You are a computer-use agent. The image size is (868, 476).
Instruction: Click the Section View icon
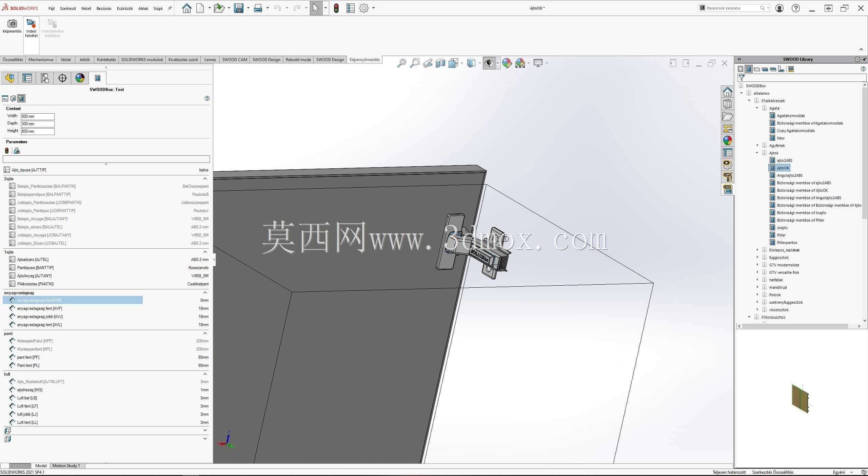440,63
